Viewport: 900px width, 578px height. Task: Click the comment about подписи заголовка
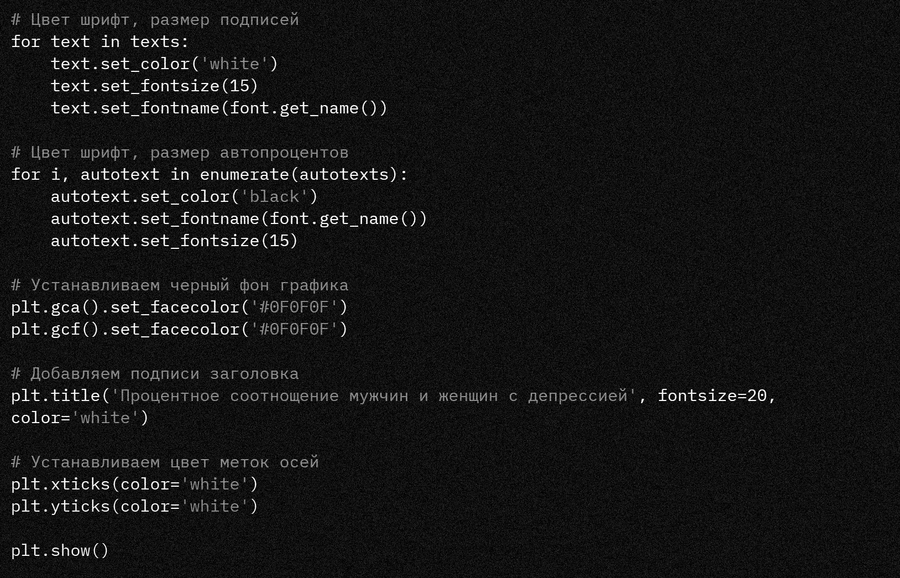[155, 374]
